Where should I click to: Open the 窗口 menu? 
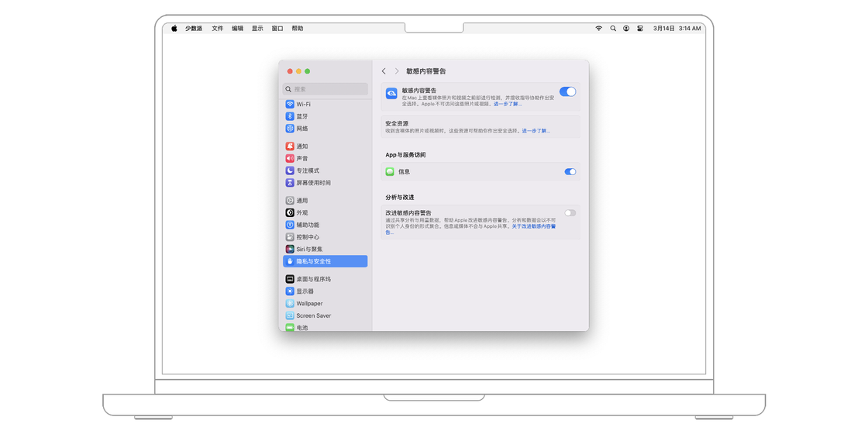(x=277, y=28)
